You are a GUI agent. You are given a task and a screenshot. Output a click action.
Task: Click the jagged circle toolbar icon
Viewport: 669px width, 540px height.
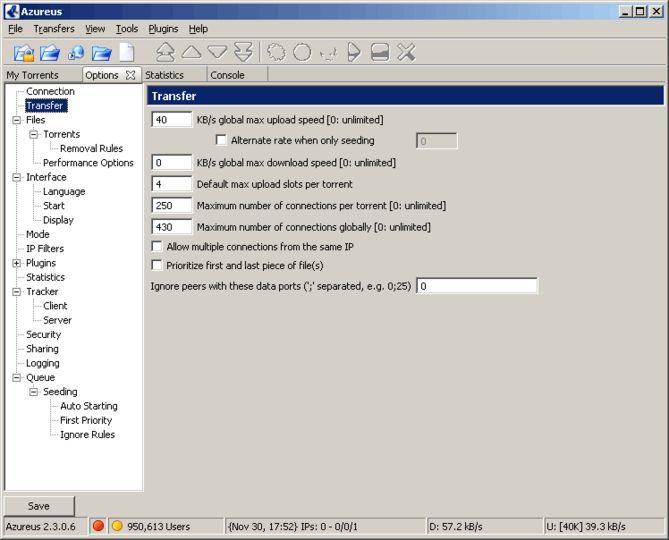tap(276, 52)
